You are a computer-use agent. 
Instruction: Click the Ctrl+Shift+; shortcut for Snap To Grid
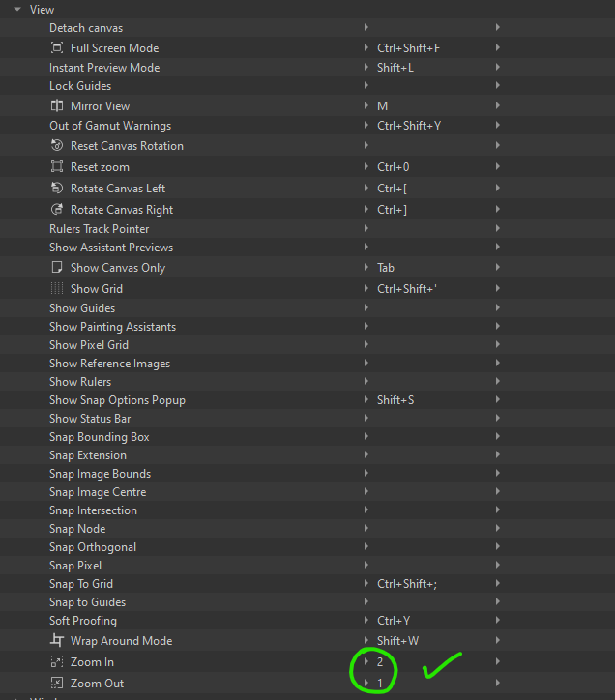coord(407,583)
